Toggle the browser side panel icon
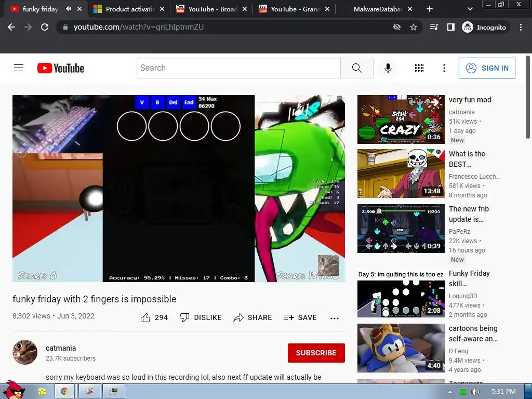The width and height of the screenshot is (532, 399). (x=450, y=27)
